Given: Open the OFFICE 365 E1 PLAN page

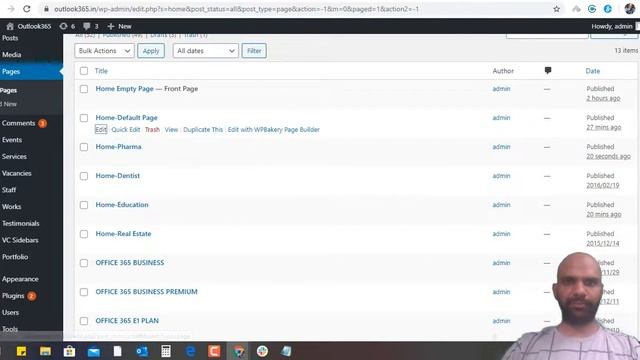Looking at the screenshot, I should click(127, 321).
